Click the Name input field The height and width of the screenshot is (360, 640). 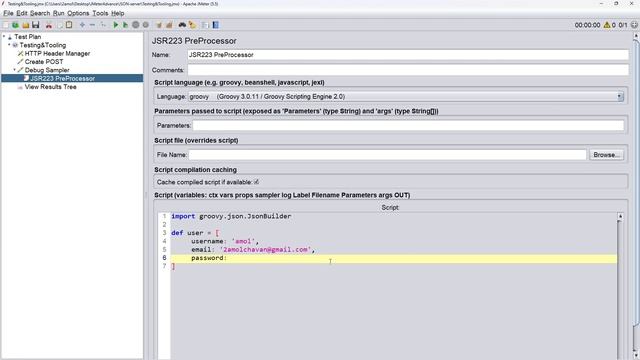(408, 55)
